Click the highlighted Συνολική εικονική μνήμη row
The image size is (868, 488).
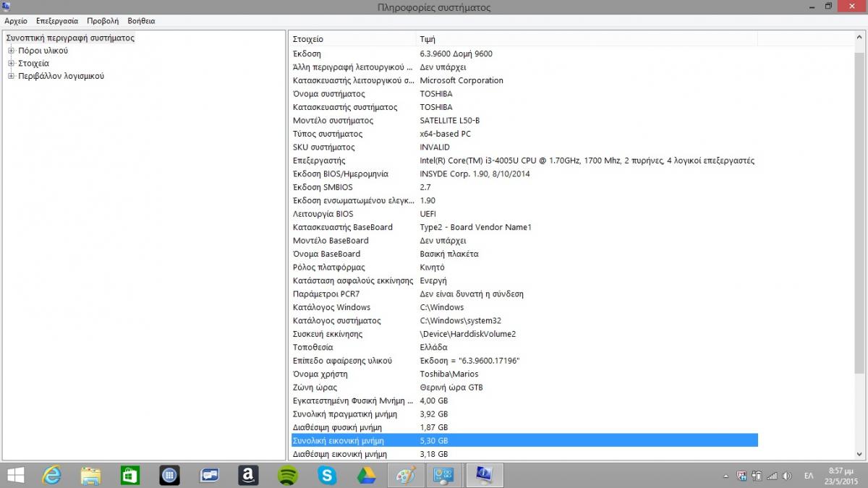point(524,441)
